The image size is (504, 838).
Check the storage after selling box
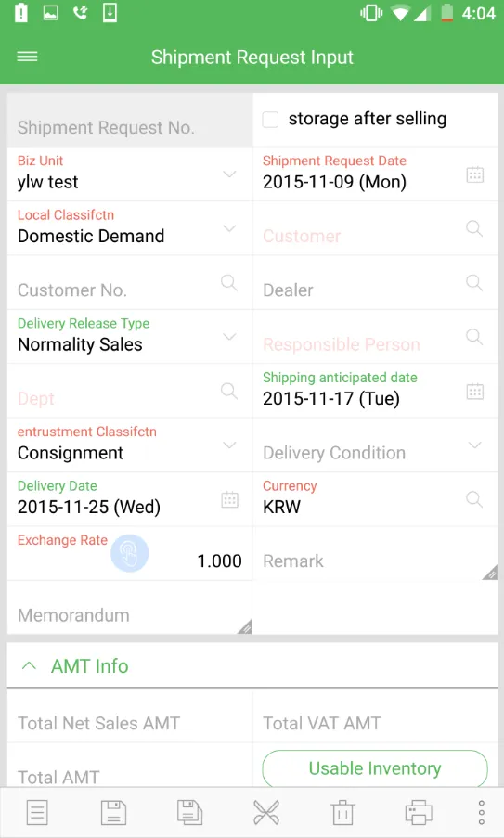coord(270,119)
